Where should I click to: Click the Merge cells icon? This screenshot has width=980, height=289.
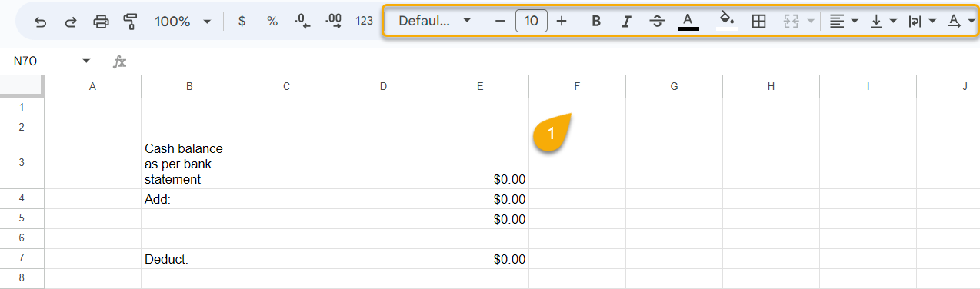coord(792,22)
